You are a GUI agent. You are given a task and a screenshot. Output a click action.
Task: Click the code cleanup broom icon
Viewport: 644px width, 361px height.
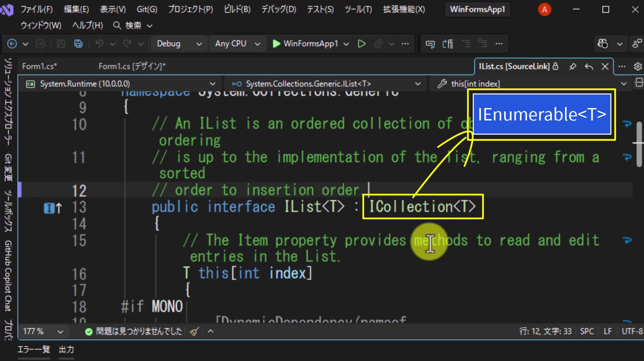click(x=194, y=331)
